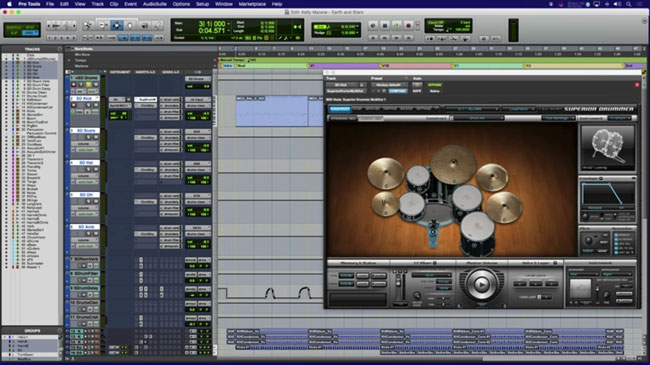The height and width of the screenshot is (365, 650).
Task: Open the sub counter format dropdown arrow
Action: tap(228, 31)
